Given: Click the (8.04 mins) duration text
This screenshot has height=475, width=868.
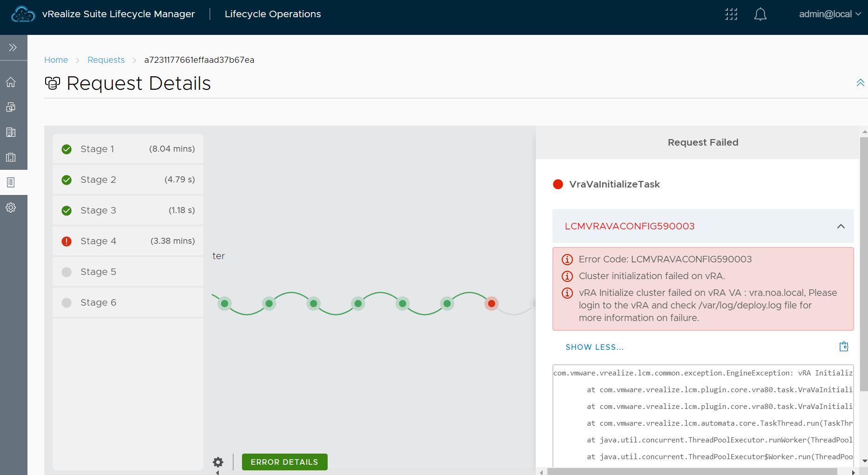Looking at the screenshot, I should (172, 149).
